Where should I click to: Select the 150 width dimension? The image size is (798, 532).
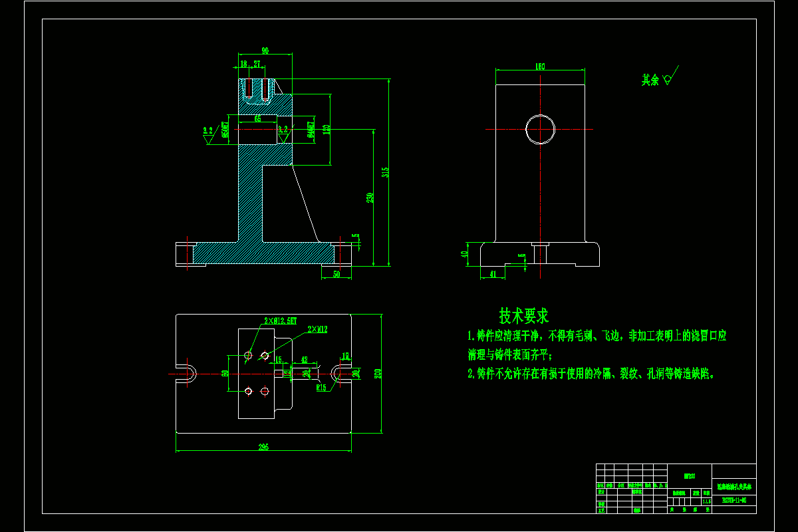coord(540,66)
